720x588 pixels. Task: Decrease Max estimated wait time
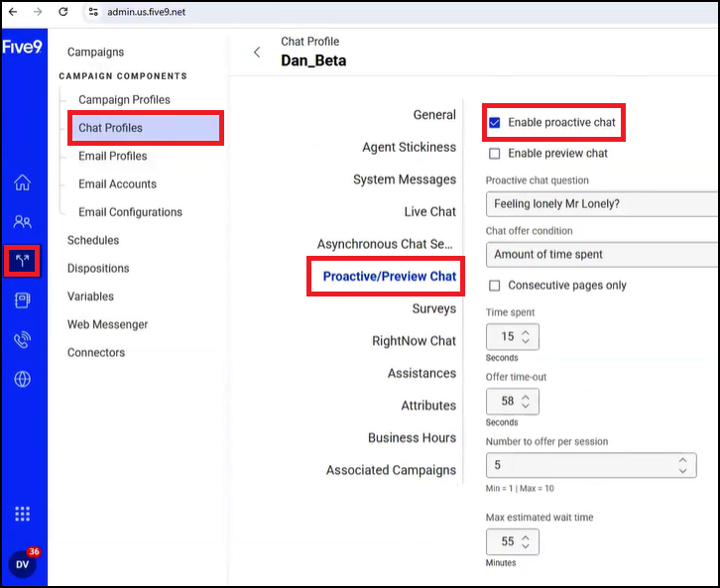pos(526,546)
